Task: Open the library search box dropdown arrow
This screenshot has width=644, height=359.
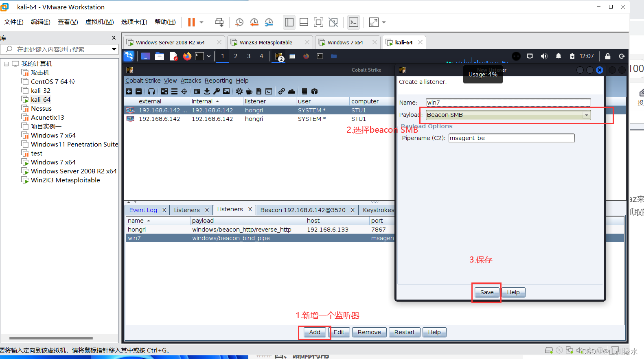Action: [114, 49]
